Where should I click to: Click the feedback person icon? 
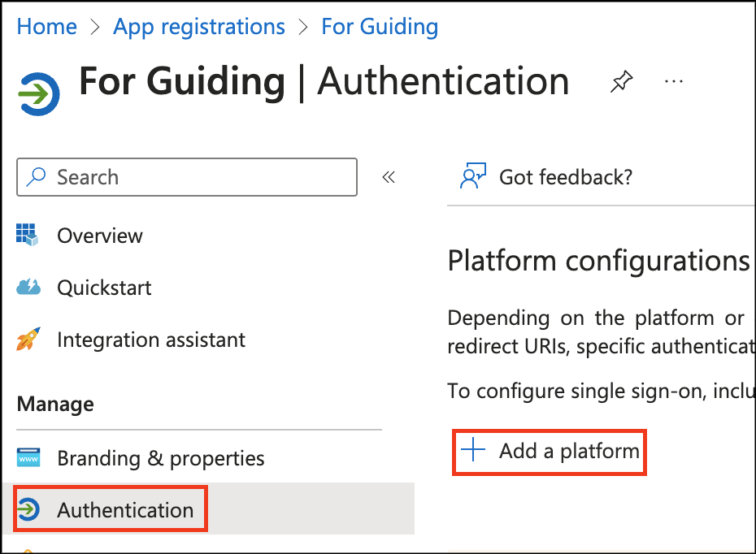pos(472,176)
